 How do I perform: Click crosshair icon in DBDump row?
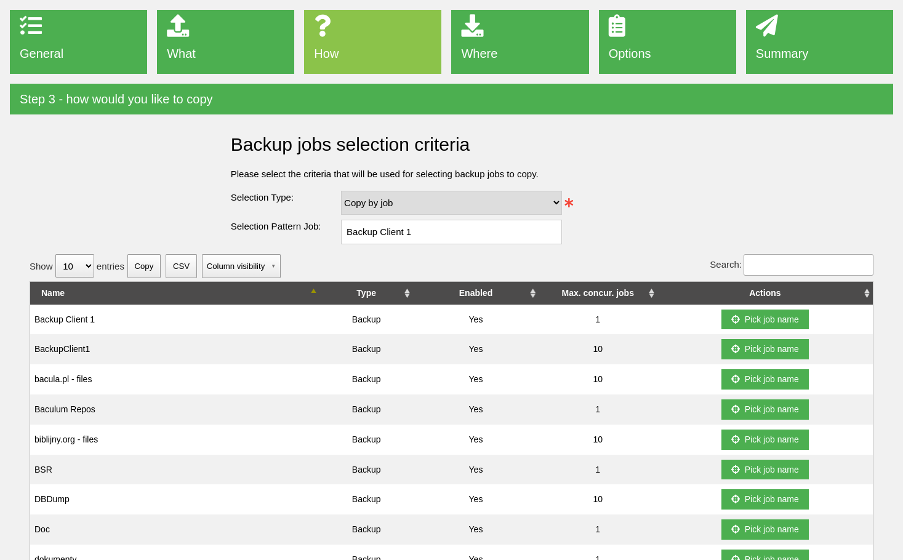[736, 500]
